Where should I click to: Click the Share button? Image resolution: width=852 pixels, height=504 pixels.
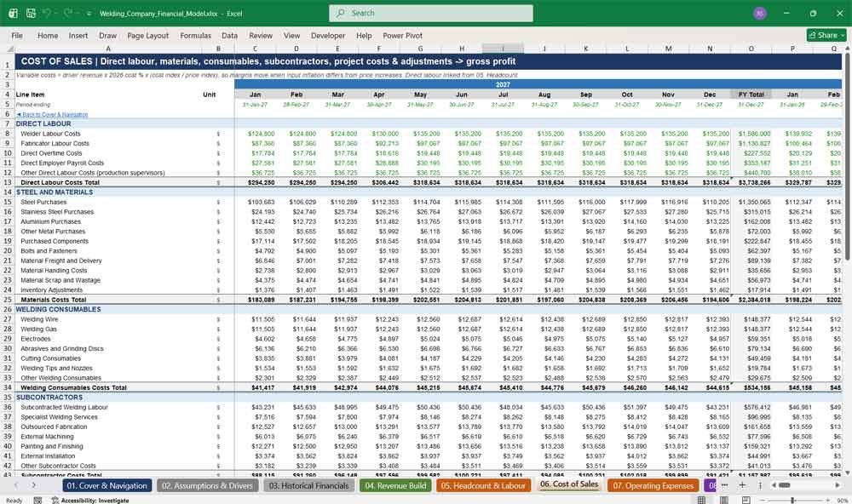pyautogui.click(x=826, y=35)
